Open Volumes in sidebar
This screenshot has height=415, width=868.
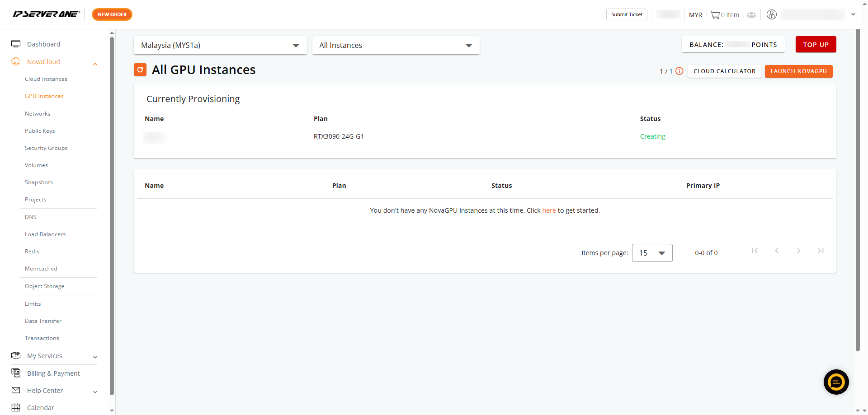36,165
